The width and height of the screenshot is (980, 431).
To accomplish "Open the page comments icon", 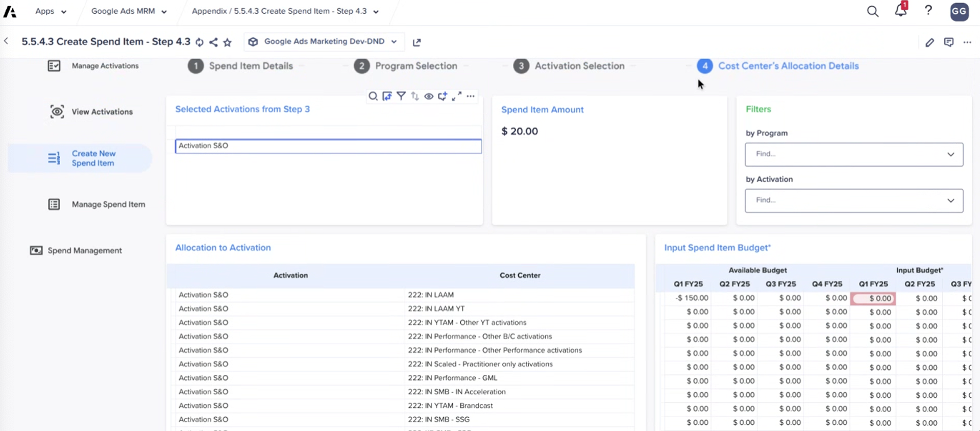I will [x=949, y=42].
